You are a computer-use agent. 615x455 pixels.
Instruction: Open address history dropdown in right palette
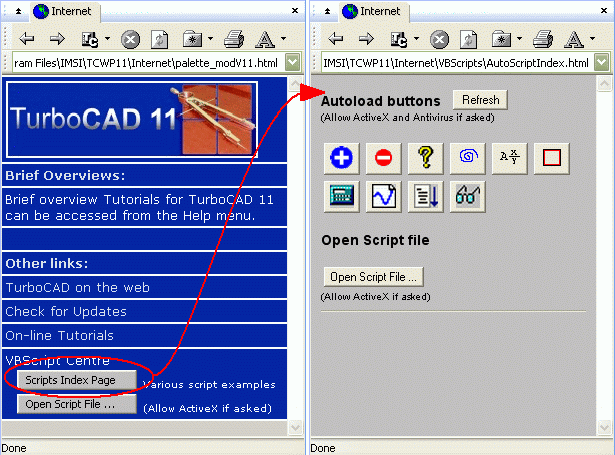(x=602, y=63)
